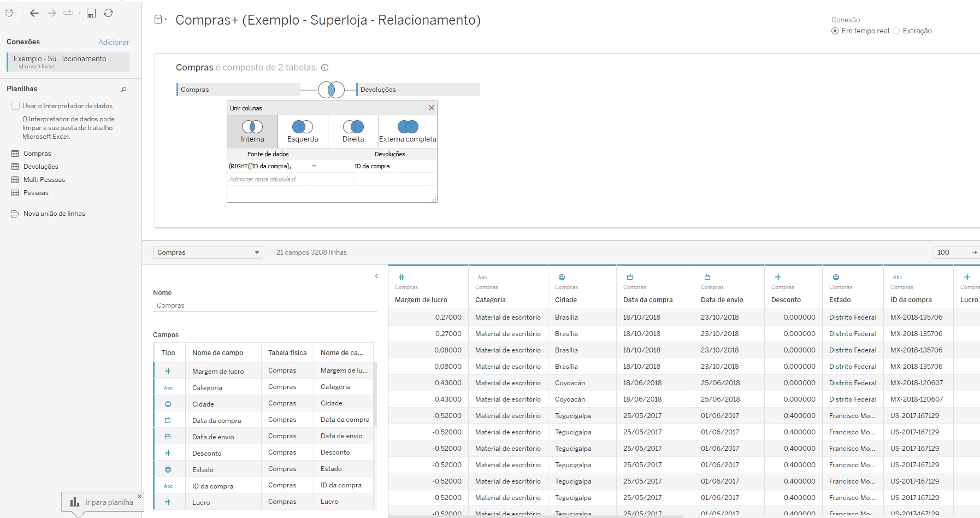Select the Exemplo - Su...lacionamento connection
Viewport: 980px width, 518px height.
(68, 62)
